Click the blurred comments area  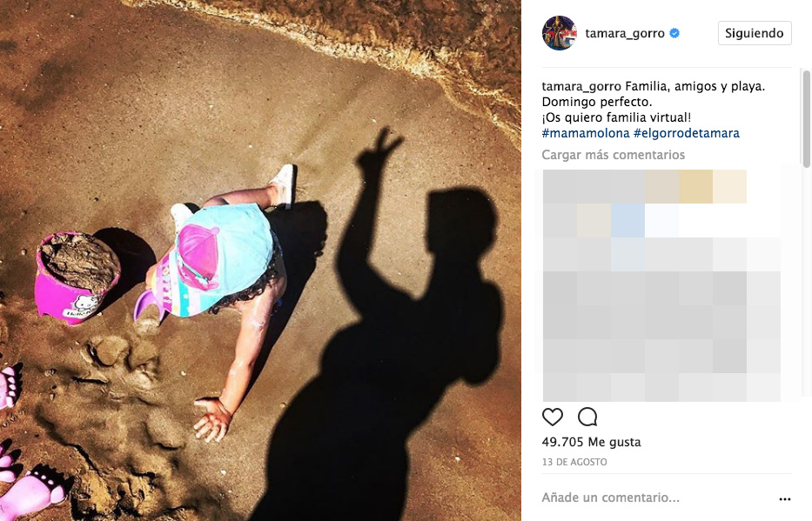coord(661,285)
